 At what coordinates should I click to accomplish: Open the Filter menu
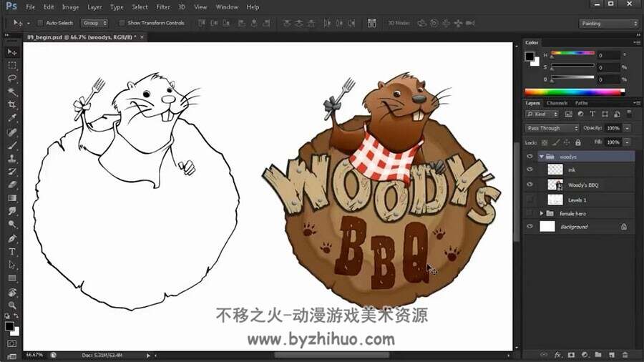click(x=163, y=7)
